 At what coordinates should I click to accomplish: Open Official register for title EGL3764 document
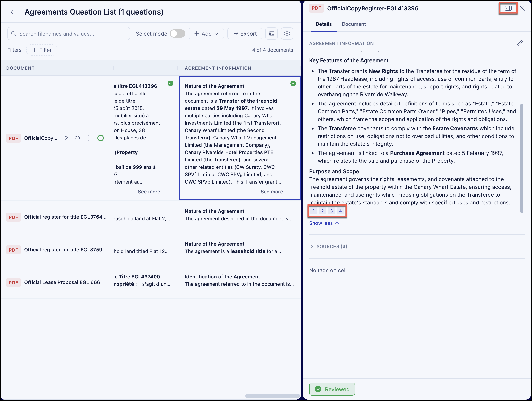(x=65, y=217)
